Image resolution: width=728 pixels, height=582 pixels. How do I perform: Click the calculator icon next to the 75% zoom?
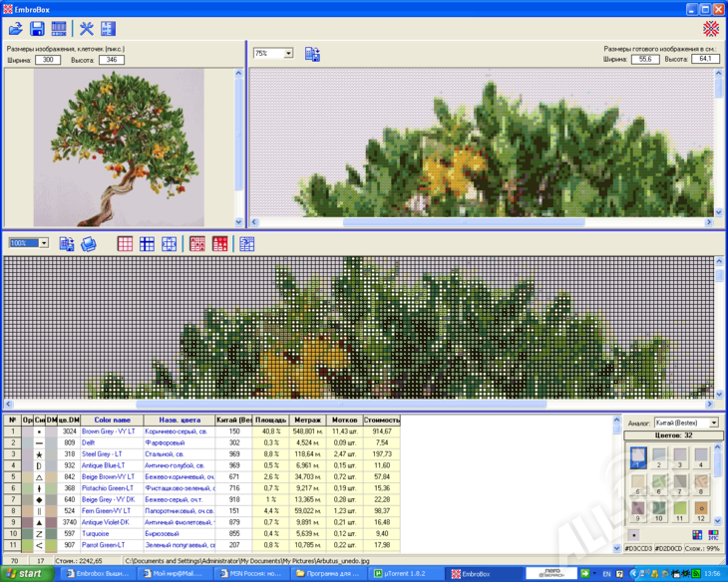click(312, 54)
